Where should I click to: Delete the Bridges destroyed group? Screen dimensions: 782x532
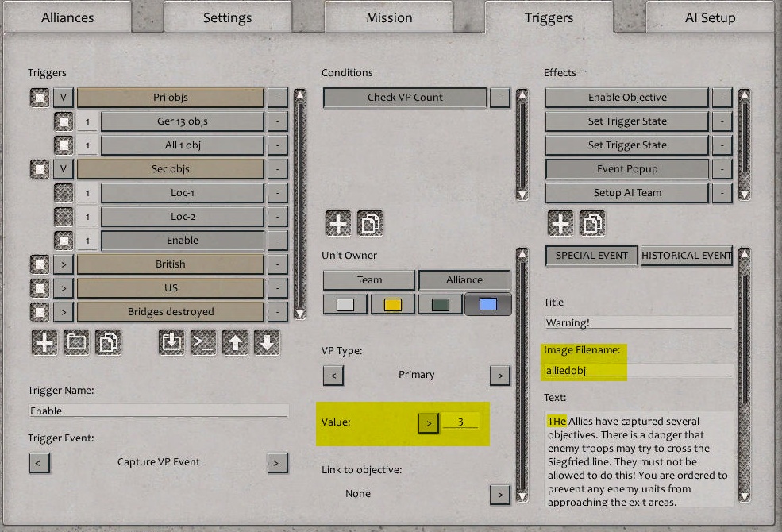pyautogui.click(x=277, y=312)
